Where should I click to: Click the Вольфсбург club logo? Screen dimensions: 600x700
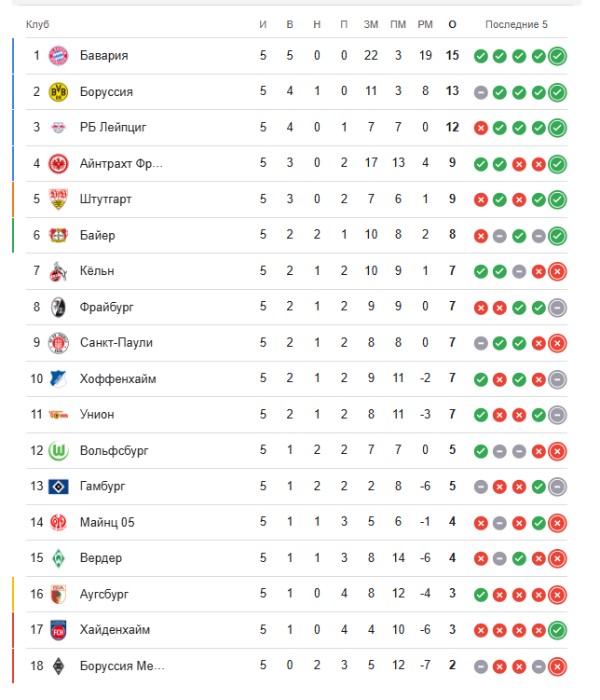(x=59, y=450)
